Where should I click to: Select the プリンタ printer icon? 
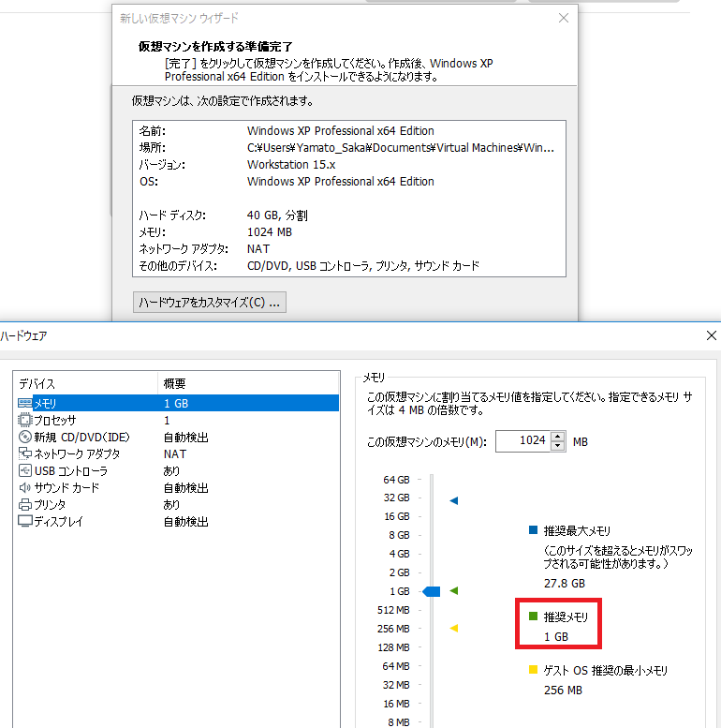pyautogui.click(x=25, y=505)
